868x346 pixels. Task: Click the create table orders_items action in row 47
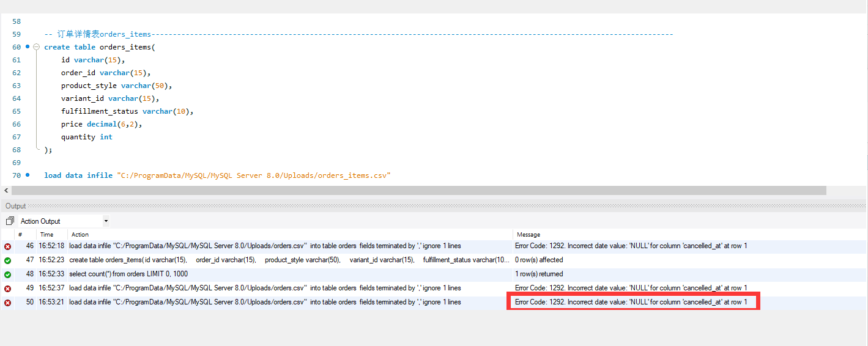click(x=289, y=260)
